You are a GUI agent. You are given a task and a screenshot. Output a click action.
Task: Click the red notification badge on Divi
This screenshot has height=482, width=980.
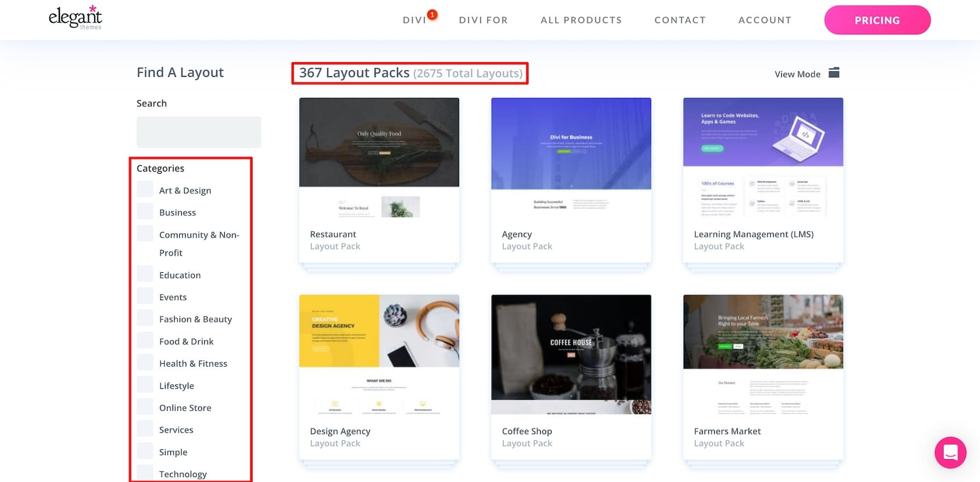click(432, 15)
